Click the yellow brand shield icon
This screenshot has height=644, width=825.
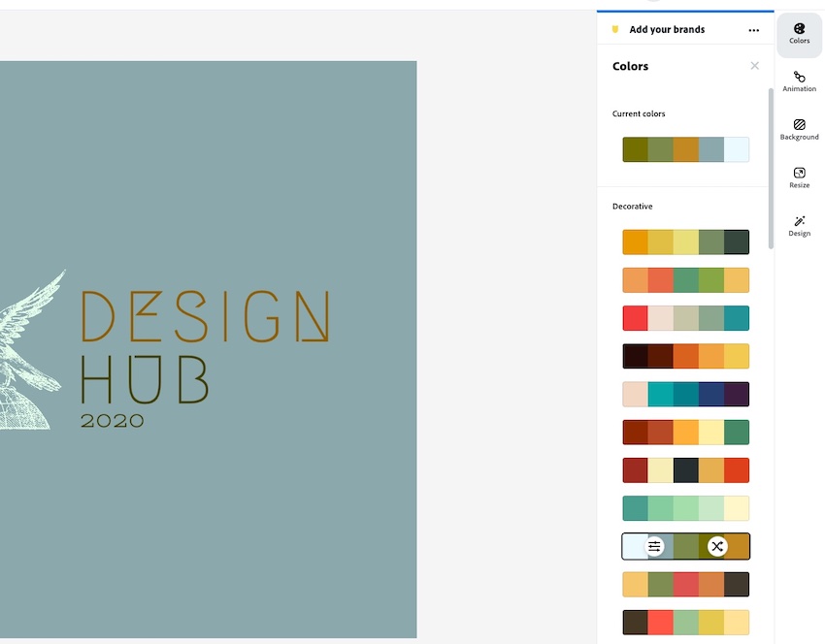614,30
